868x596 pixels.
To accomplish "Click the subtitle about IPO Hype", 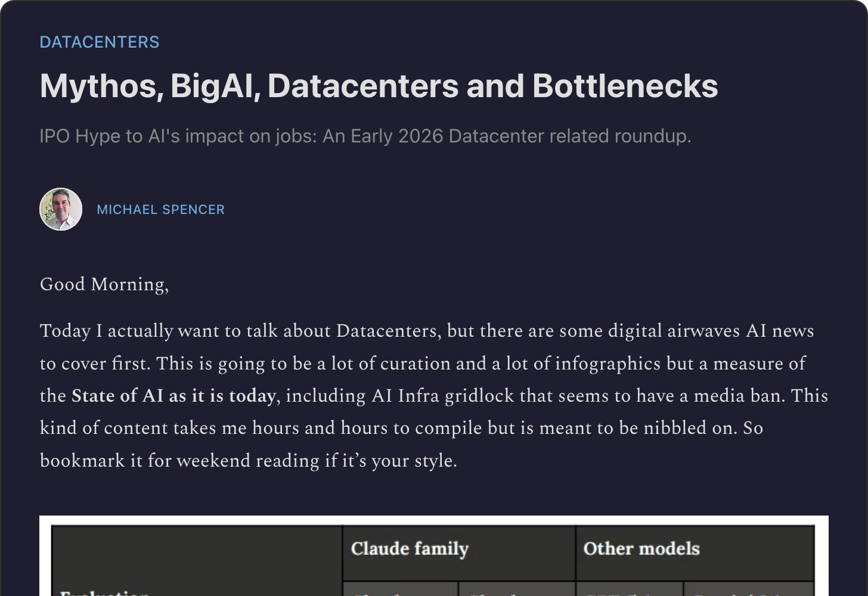I will (365, 136).
